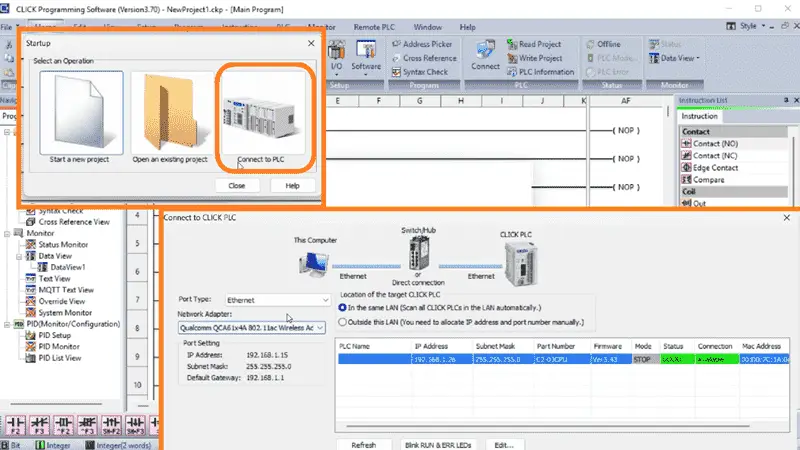Select the Compare instruction
This screenshot has height=450, width=800.
click(x=703, y=180)
